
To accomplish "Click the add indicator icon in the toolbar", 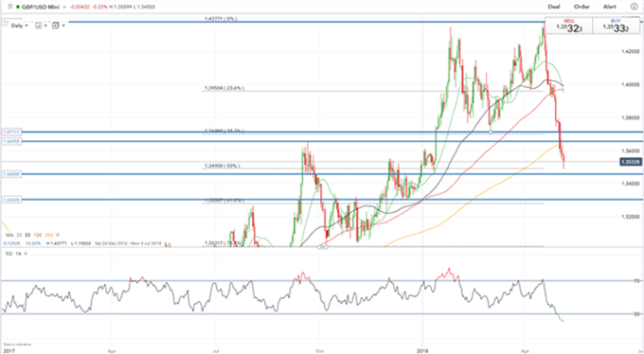I will click(56, 26).
